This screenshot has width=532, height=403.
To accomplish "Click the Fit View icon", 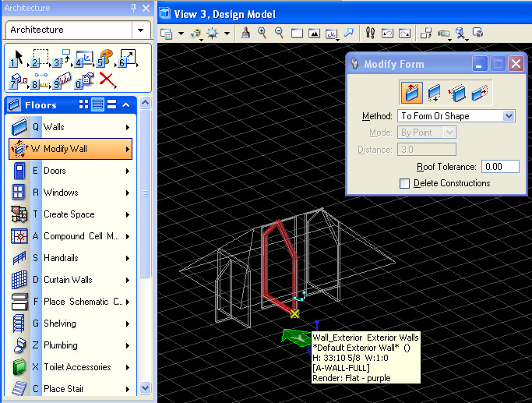I will point(314,34).
